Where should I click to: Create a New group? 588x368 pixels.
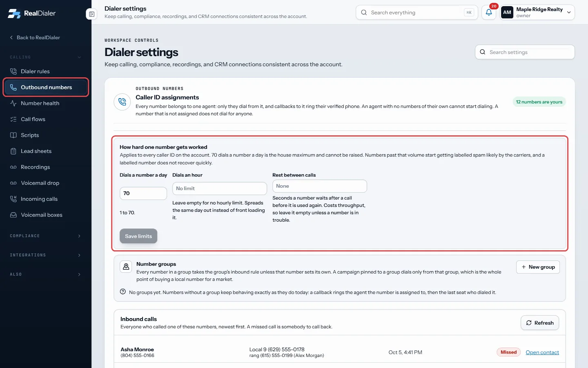538,267
